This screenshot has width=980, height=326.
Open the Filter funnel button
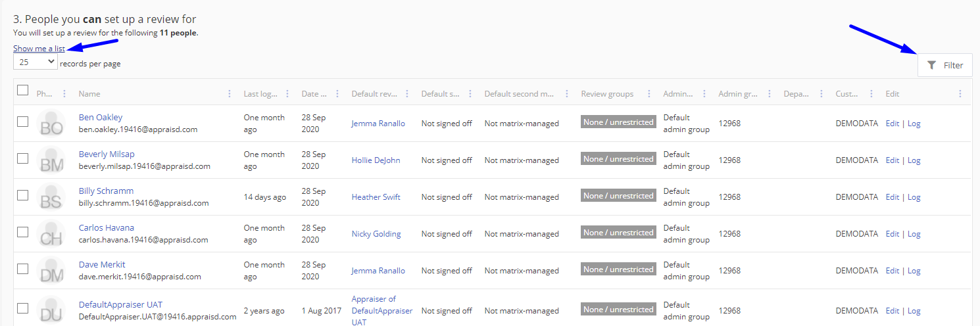944,65
